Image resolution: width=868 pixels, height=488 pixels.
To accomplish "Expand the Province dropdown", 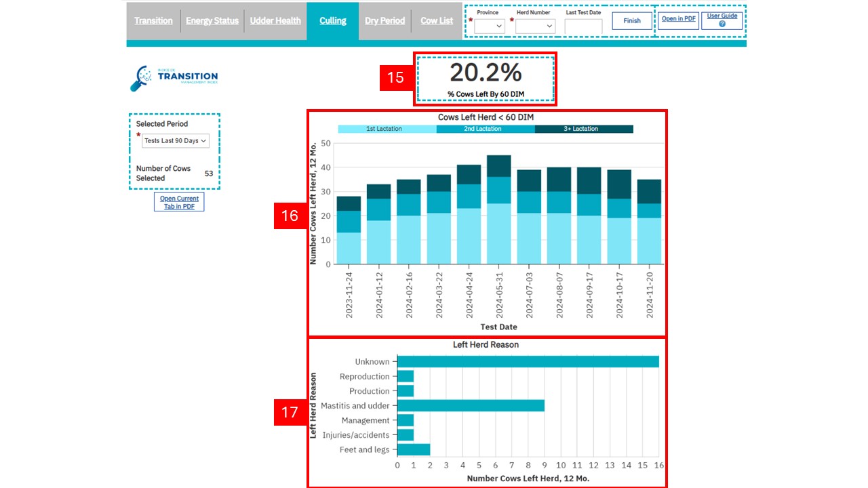I will 490,26.
